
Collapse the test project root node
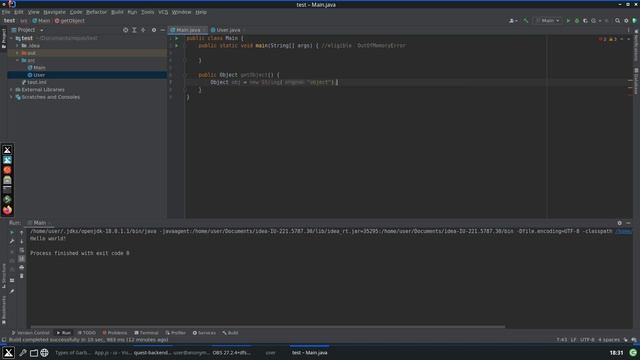[x=11, y=38]
